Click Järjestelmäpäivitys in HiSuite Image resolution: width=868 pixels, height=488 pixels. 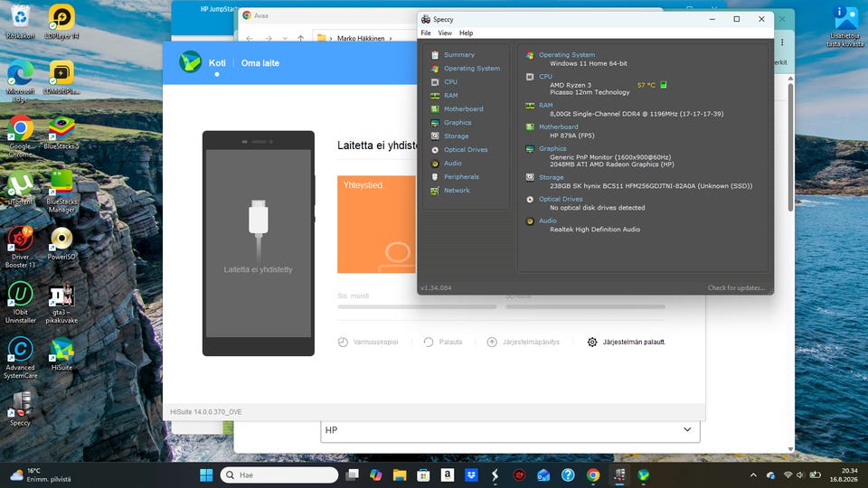pyautogui.click(x=524, y=343)
